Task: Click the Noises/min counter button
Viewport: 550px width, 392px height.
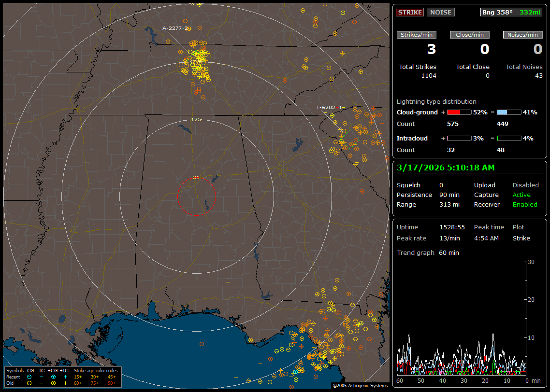Action: coord(522,35)
